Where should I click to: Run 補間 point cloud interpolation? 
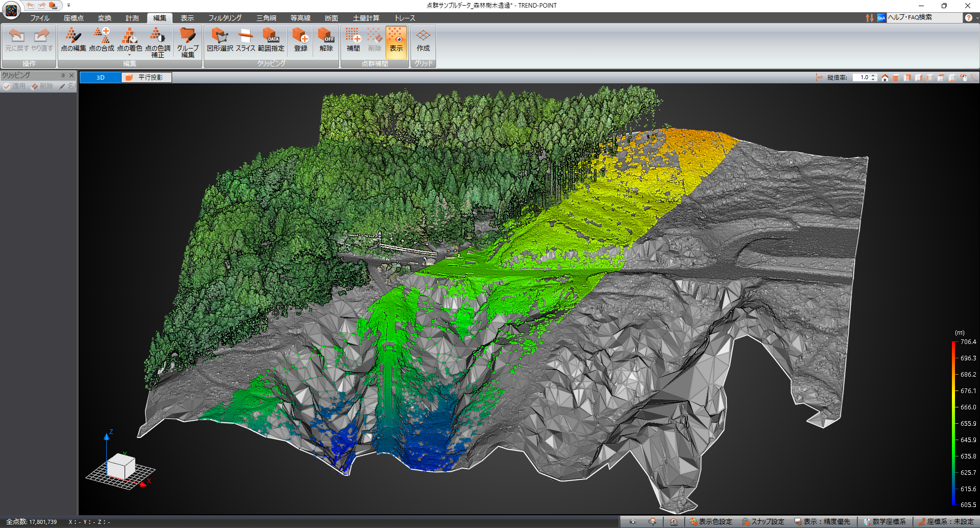(353, 40)
